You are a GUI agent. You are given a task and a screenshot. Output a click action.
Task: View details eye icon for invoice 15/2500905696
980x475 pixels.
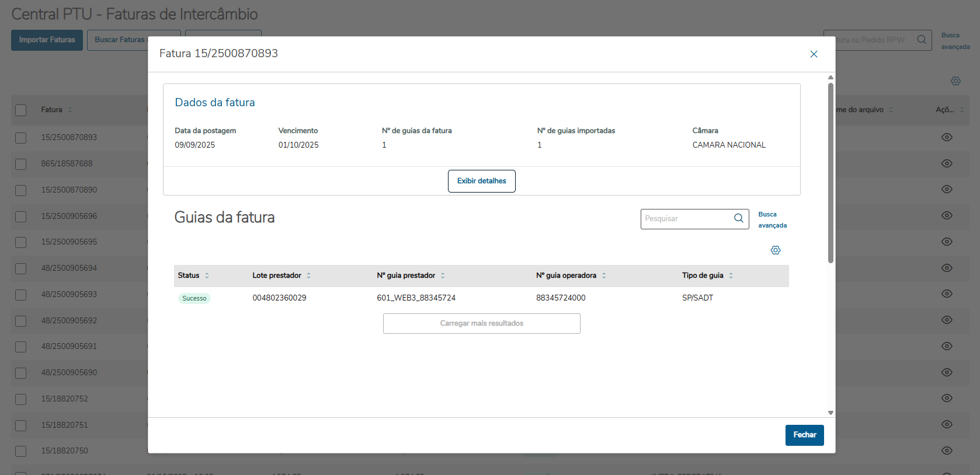pyautogui.click(x=947, y=215)
